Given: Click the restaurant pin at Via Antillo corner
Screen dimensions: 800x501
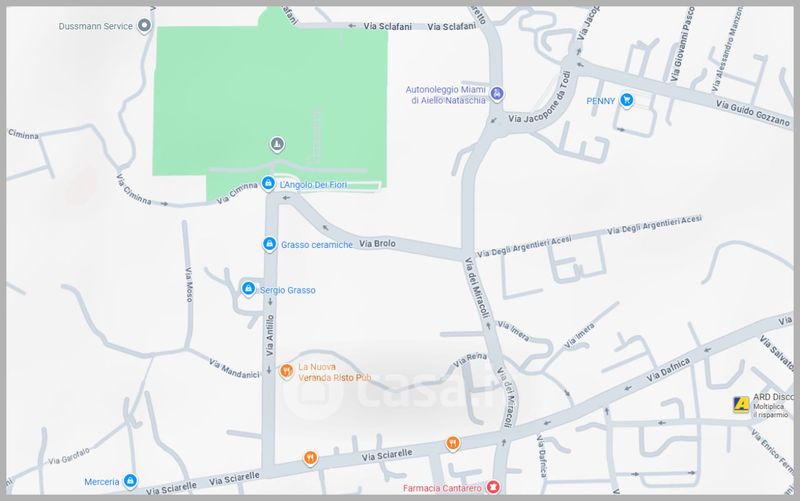Looking at the screenshot, I should coord(310,458).
